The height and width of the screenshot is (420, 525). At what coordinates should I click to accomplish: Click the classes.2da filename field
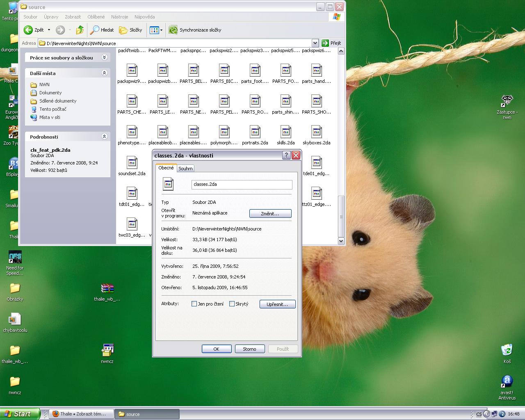tap(242, 185)
